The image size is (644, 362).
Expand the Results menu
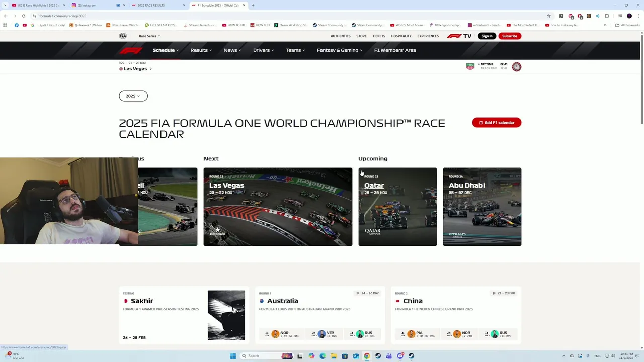pos(201,50)
